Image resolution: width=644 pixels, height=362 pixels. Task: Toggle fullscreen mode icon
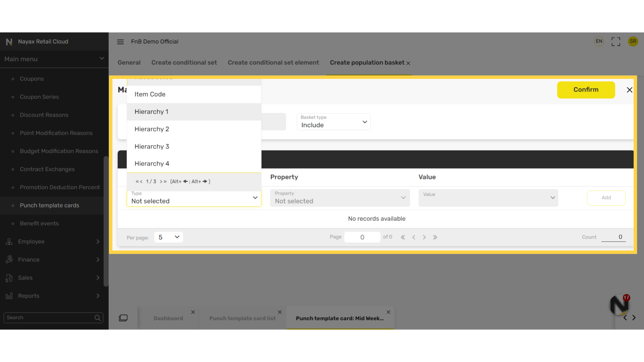(x=616, y=42)
